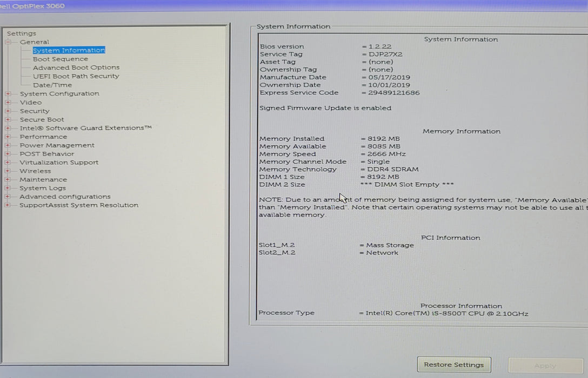Image resolution: width=588 pixels, height=378 pixels.
Task: Click the Processor Information heading
Action: [461, 306]
